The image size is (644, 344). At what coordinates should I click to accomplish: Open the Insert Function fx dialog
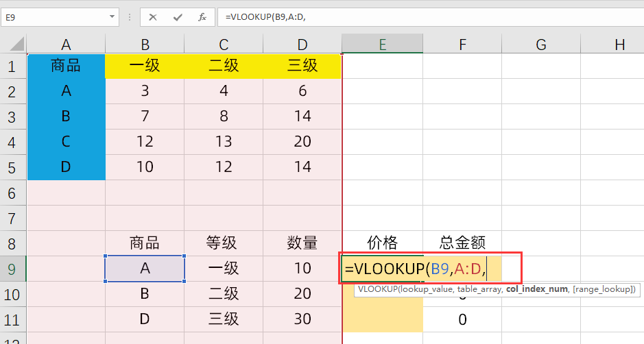click(202, 17)
